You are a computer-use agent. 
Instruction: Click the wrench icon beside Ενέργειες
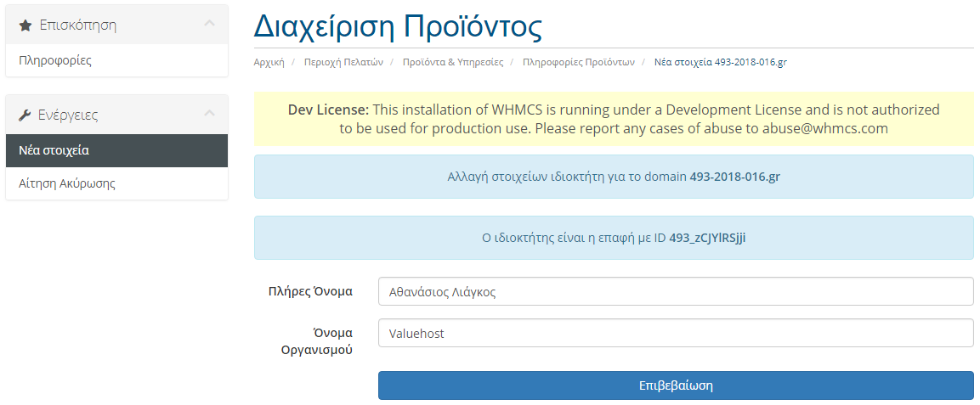tap(25, 115)
